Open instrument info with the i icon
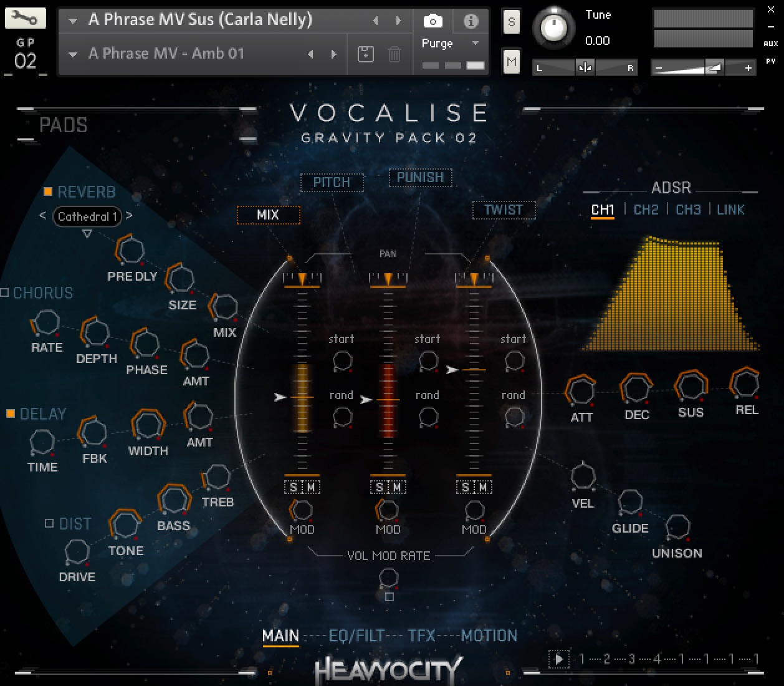The width and height of the screenshot is (784, 686). tap(471, 21)
